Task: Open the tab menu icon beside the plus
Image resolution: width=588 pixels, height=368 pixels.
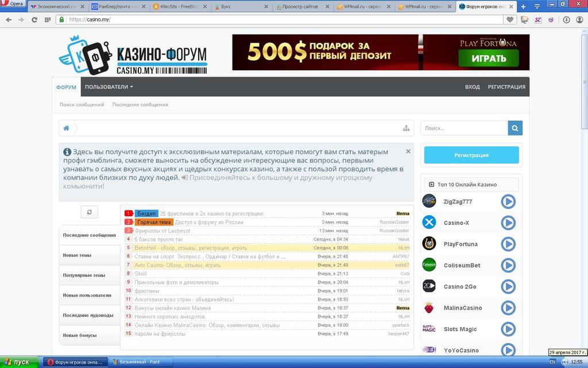Action: (x=537, y=6)
